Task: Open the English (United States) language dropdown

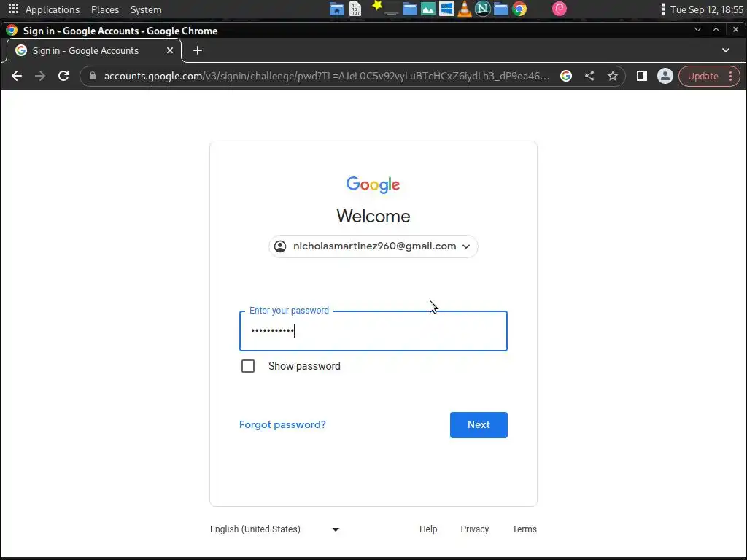Action: click(x=274, y=529)
